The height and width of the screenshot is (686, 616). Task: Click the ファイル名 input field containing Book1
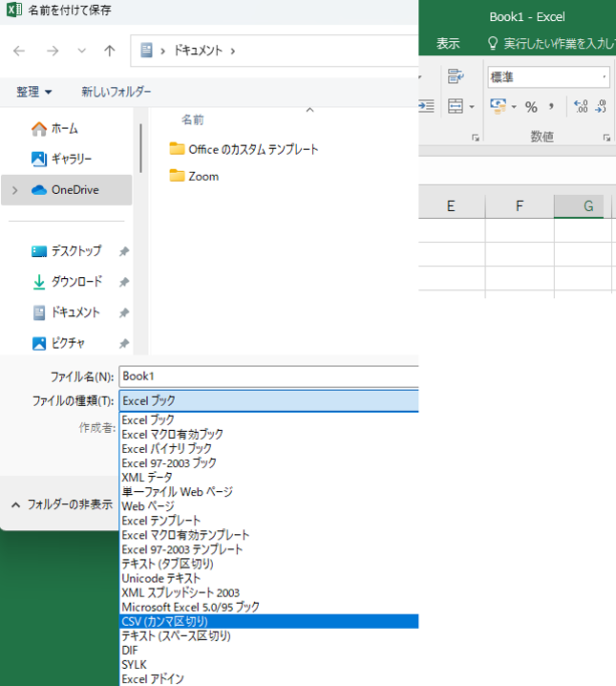[268, 376]
